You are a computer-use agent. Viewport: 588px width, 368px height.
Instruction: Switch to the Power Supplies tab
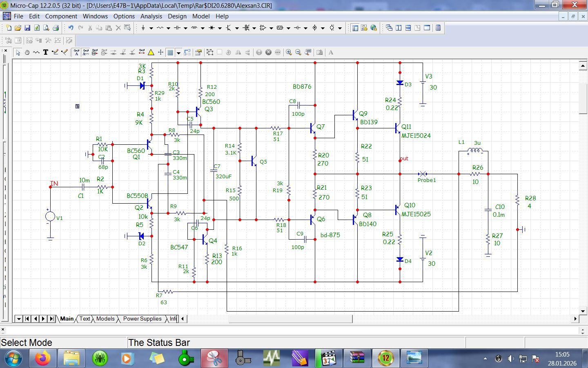click(142, 319)
